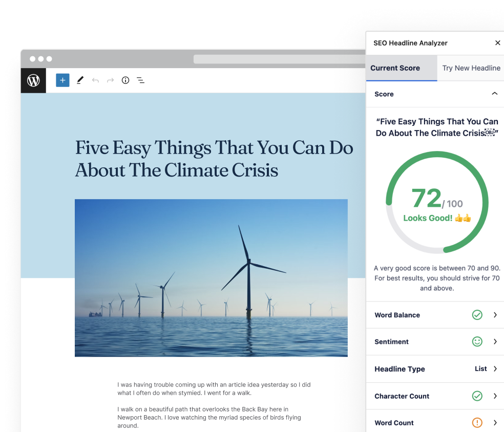Click the circular 72 score gauge
Viewport: 504px width, 432px height.
click(437, 203)
